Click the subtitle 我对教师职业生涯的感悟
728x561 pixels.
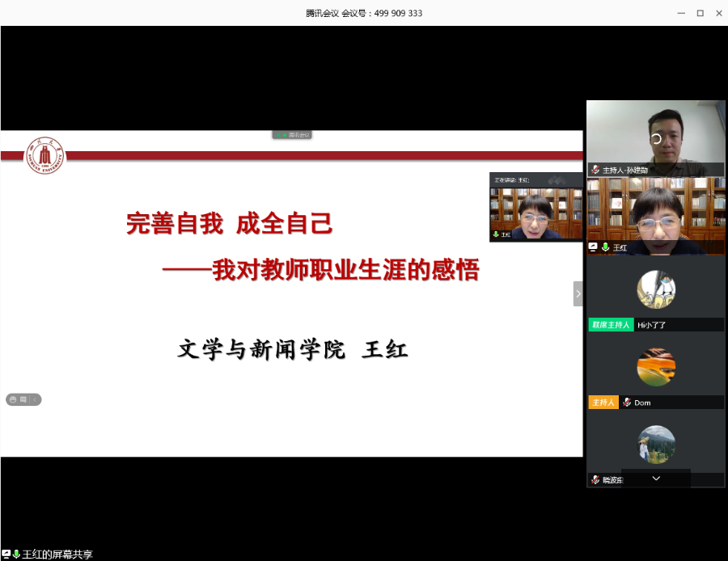pyautogui.click(x=345, y=270)
